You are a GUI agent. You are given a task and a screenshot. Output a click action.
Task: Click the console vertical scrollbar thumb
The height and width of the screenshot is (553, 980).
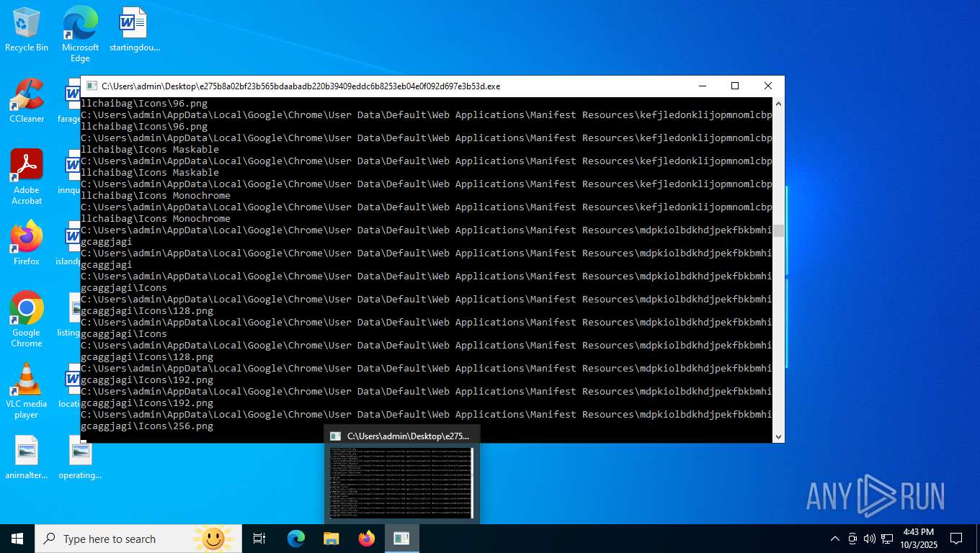tap(778, 231)
